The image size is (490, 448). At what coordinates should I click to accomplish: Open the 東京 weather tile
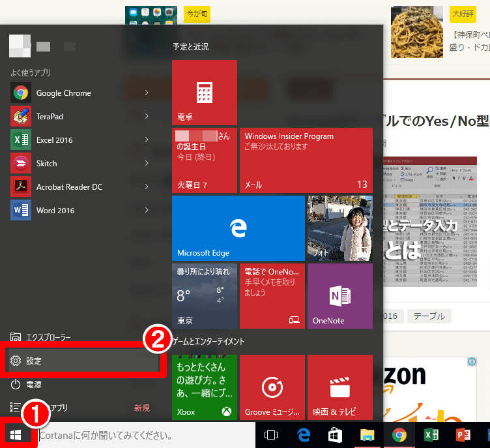205,296
